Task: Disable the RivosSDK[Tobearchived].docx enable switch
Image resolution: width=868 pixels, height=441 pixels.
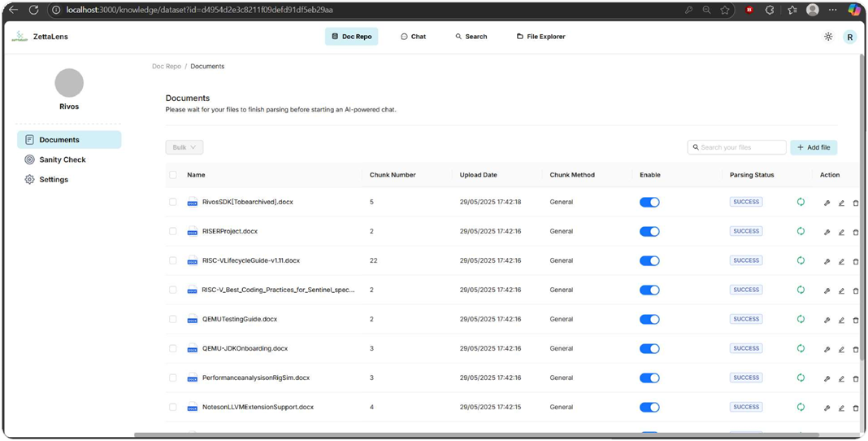Action: (649, 202)
